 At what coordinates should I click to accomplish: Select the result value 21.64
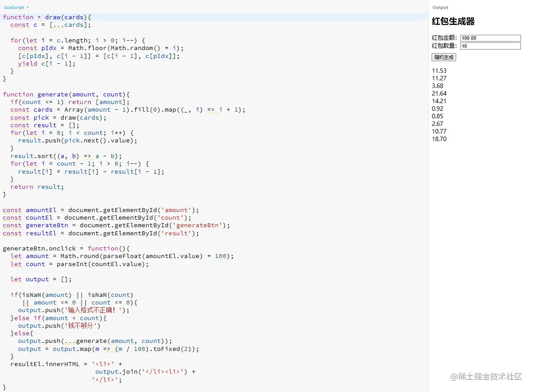point(439,93)
